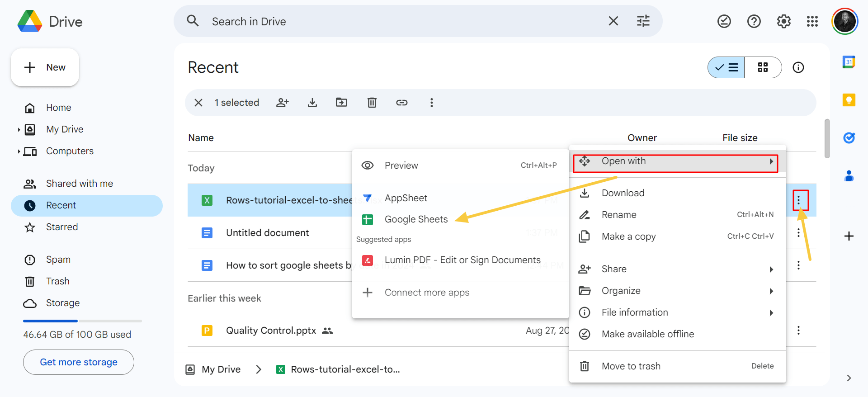Viewport: 868px width, 397px height.
Task: Open the offline-ready status checkmark icon
Action: pyautogui.click(x=724, y=21)
